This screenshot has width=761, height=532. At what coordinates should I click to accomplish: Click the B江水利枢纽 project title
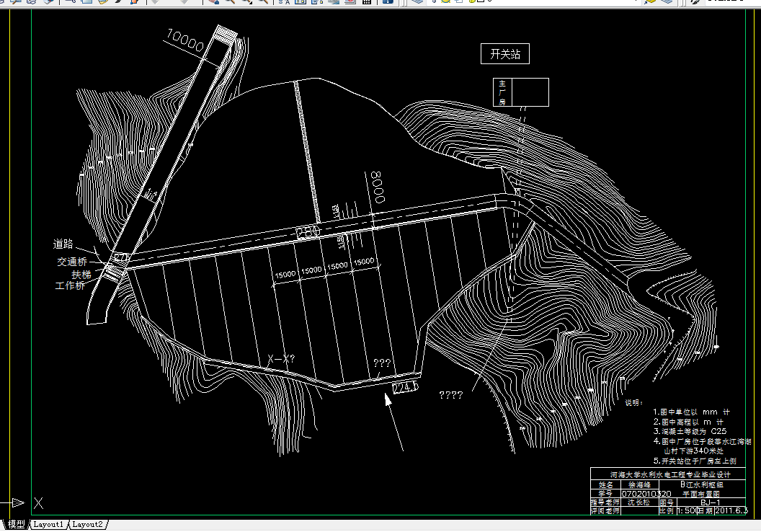[x=702, y=484]
